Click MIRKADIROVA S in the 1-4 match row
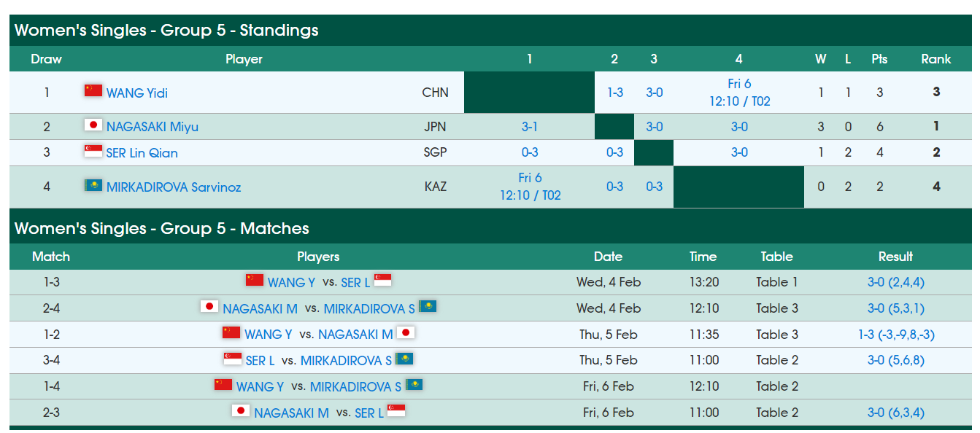Screen dimensions: 980x433 (x=355, y=386)
